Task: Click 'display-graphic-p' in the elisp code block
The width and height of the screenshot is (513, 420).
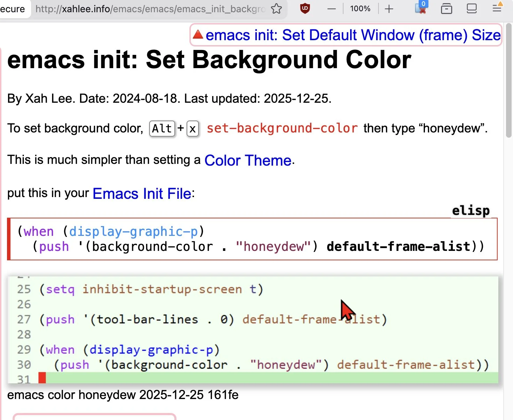Action: click(x=133, y=231)
